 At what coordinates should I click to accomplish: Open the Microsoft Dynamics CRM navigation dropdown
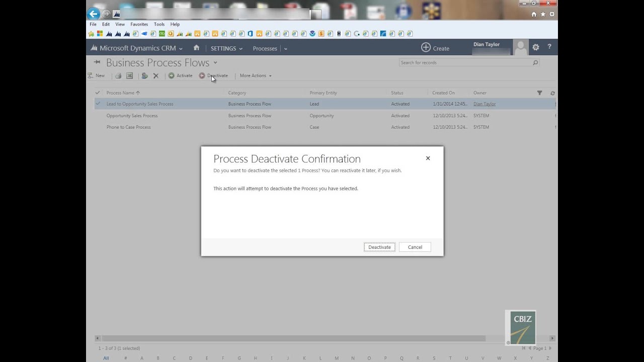pos(137,48)
